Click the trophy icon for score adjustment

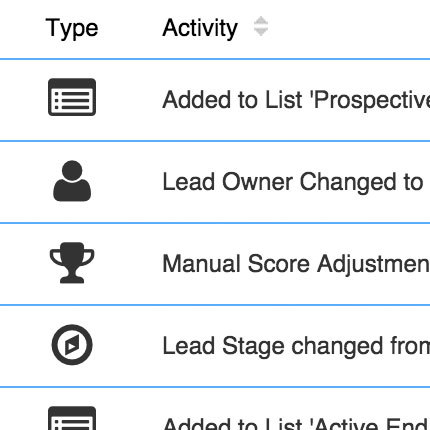tap(72, 263)
